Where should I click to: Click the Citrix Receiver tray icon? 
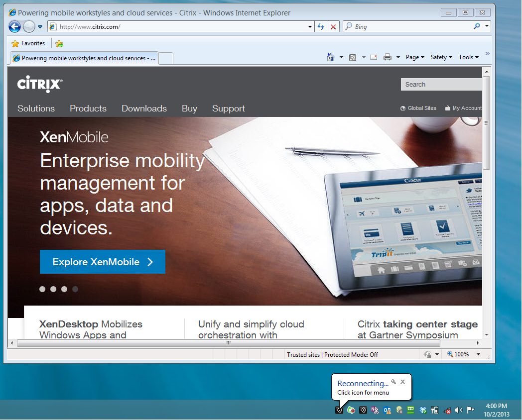tap(339, 410)
